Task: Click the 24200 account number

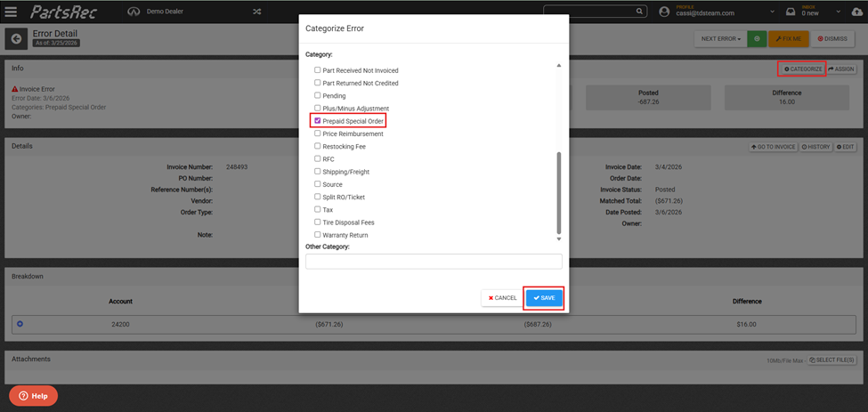Action: point(120,324)
